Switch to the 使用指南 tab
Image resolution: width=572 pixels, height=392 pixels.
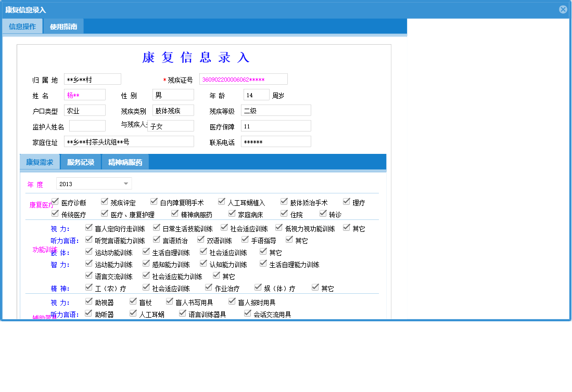[x=63, y=25]
